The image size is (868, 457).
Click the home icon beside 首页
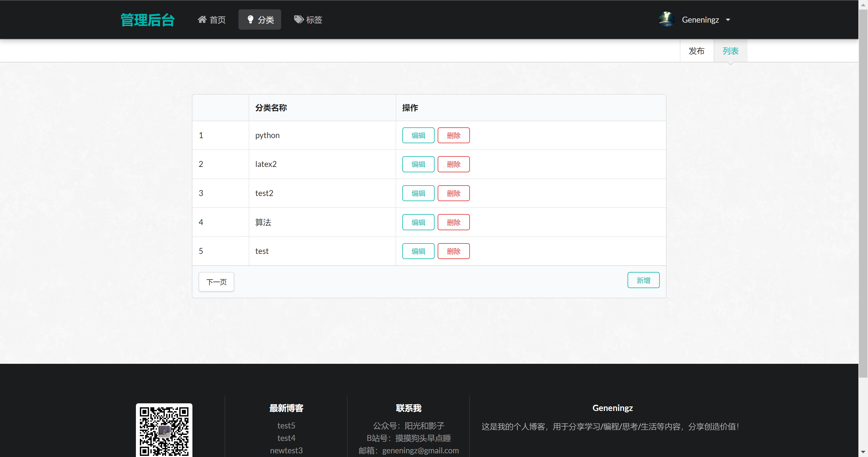pyautogui.click(x=202, y=19)
